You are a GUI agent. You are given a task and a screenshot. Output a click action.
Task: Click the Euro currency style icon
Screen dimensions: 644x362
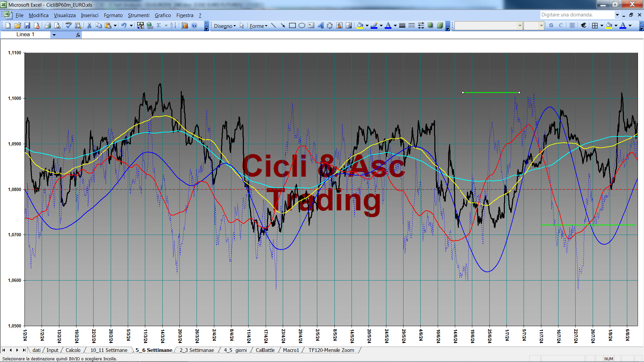click(584, 25)
